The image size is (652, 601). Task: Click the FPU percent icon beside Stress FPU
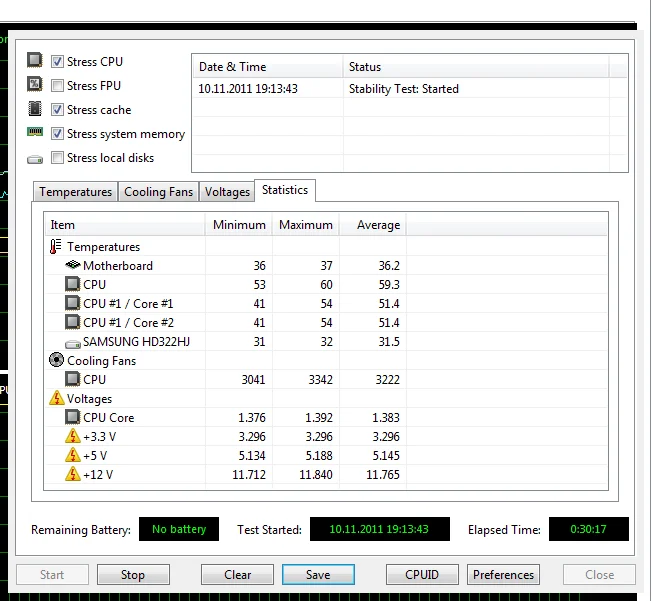pyautogui.click(x=35, y=84)
